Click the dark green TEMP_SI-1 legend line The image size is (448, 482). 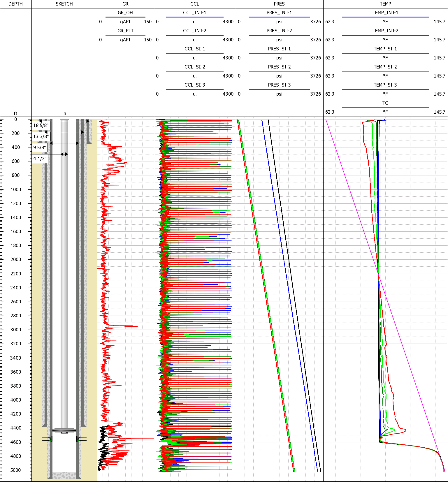(x=385, y=53)
